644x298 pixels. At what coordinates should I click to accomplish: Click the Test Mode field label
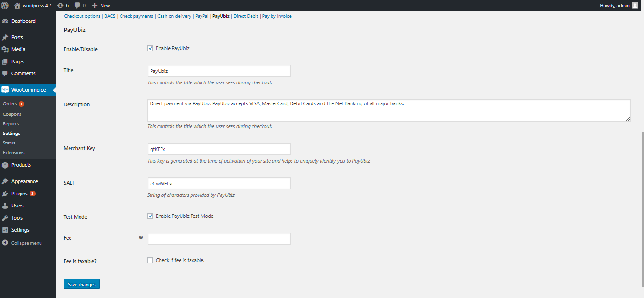tap(75, 217)
